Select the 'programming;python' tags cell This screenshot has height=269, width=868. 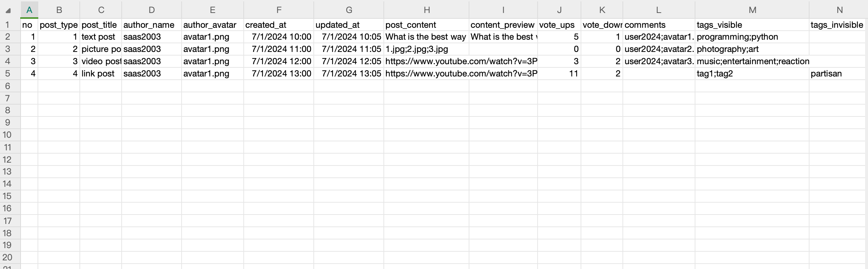752,37
